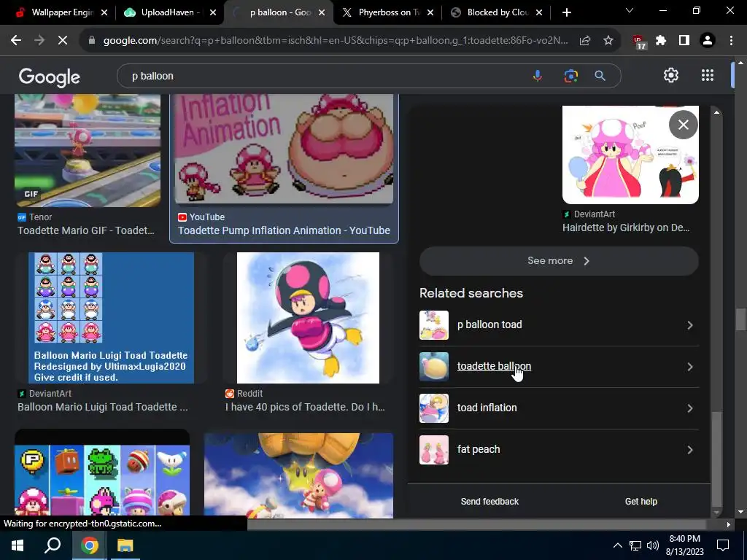
Task: Switch to the Phyerboss on Twitter tab
Action: [x=387, y=12]
